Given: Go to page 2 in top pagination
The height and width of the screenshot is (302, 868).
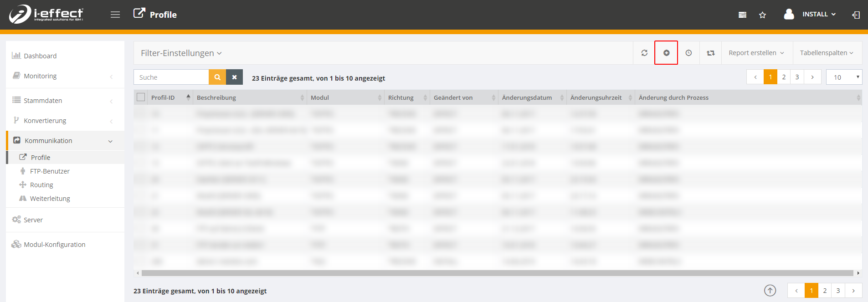Looking at the screenshot, I should (x=784, y=77).
